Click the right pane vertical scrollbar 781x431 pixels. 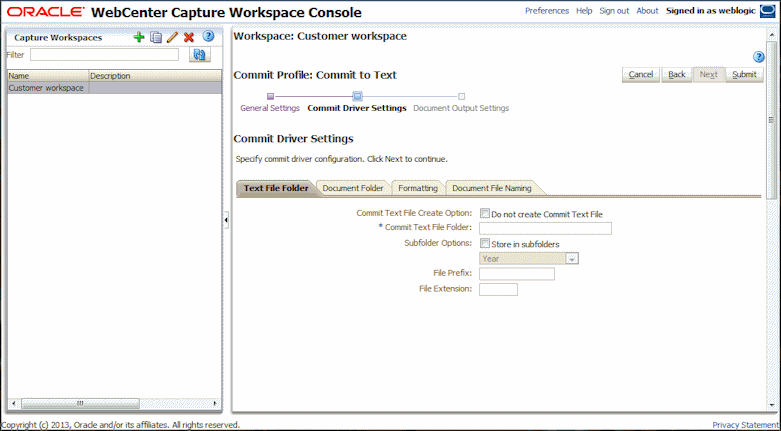(x=771, y=120)
